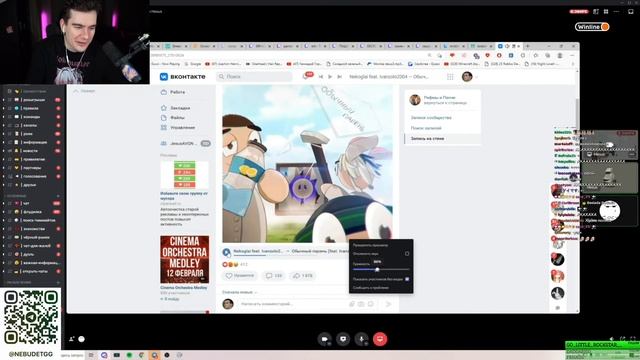Screen dimensions: 640x360
Task: Like the post with Нравится button
Action: pos(240,276)
